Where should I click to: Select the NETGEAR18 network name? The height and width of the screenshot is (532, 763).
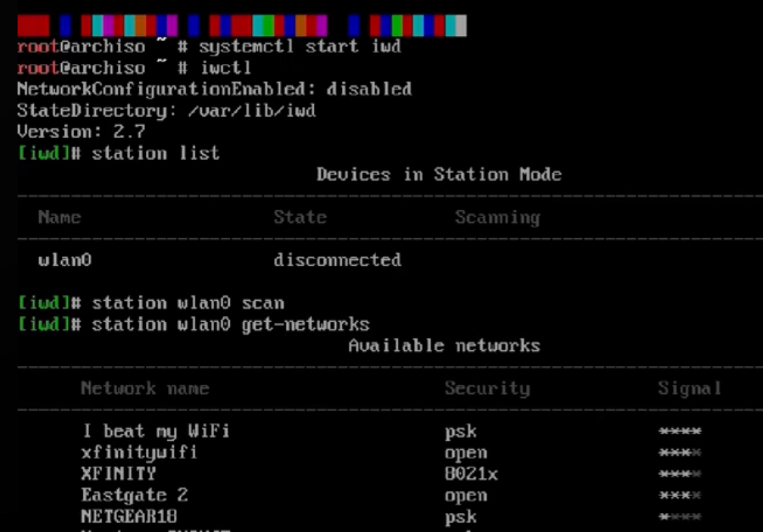[129, 516]
